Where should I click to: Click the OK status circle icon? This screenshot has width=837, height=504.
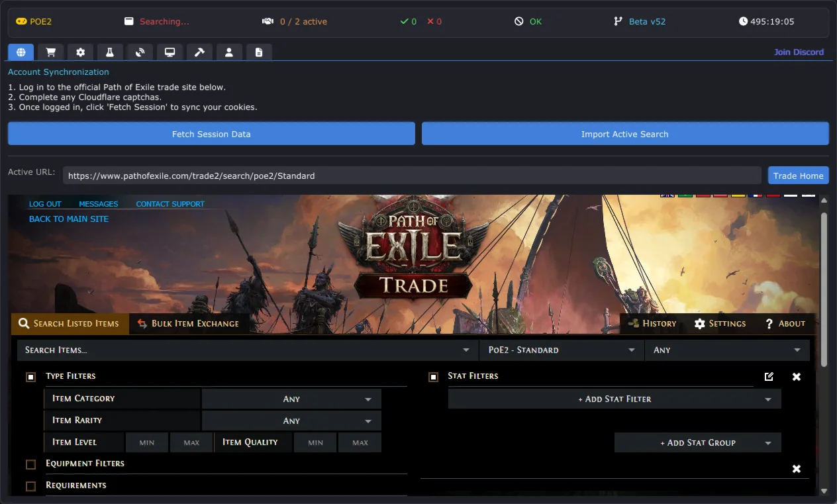[519, 21]
